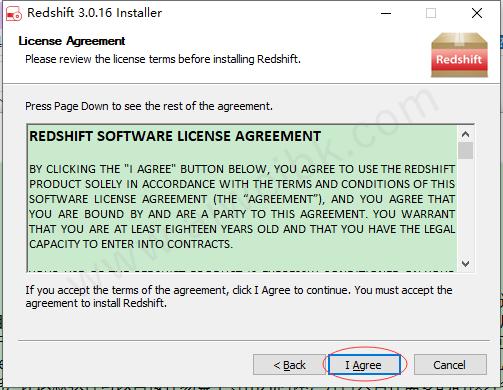Click the up arrow of license scrollbar
Viewport: 503px width, 390px height.
[x=465, y=134]
